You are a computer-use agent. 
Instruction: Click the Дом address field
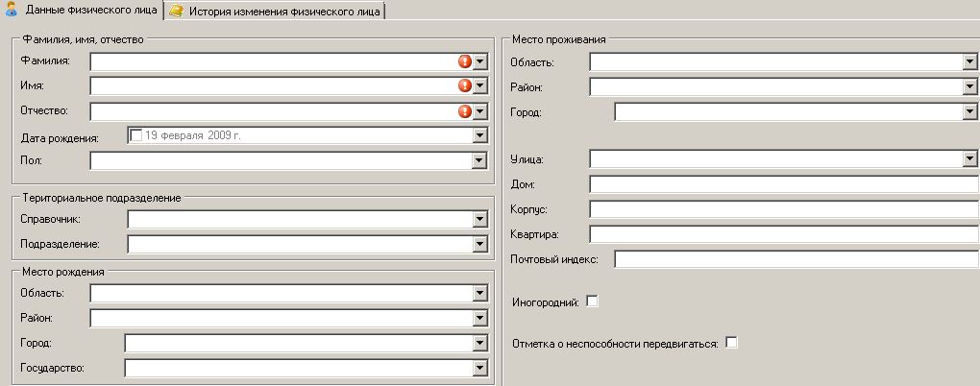click(x=784, y=185)
